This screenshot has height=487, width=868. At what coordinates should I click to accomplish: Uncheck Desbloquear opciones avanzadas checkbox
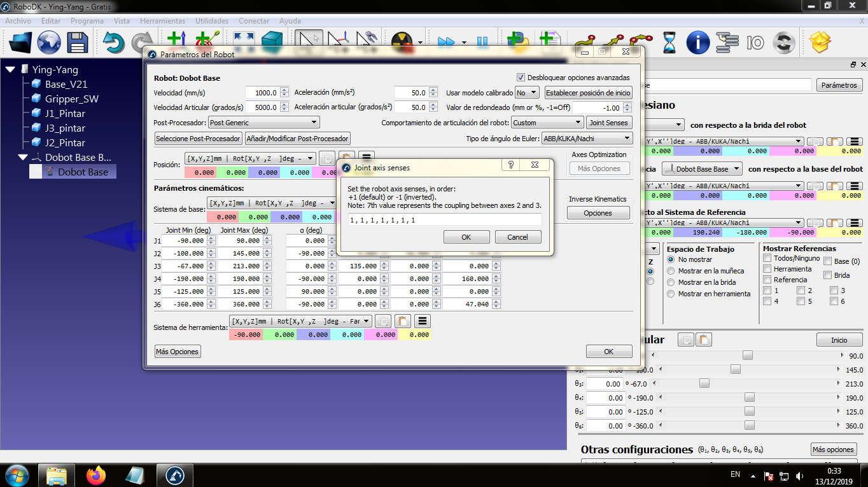pos(521,78)
